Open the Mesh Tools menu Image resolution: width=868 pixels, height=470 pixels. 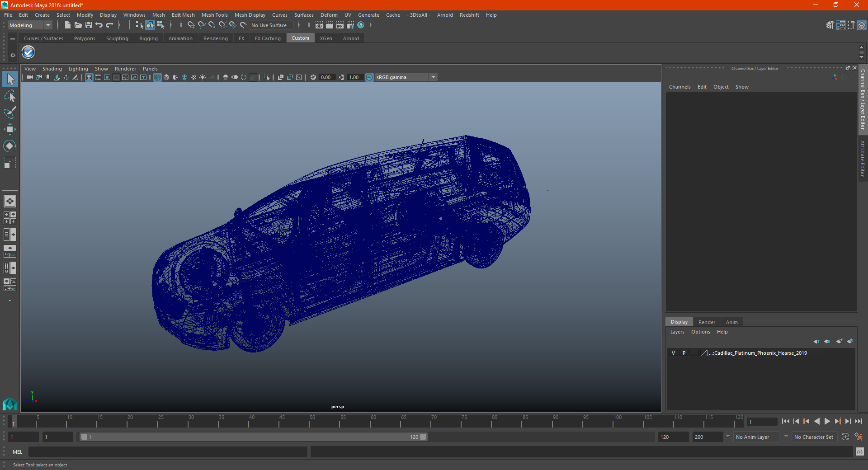tap(214, 15)
